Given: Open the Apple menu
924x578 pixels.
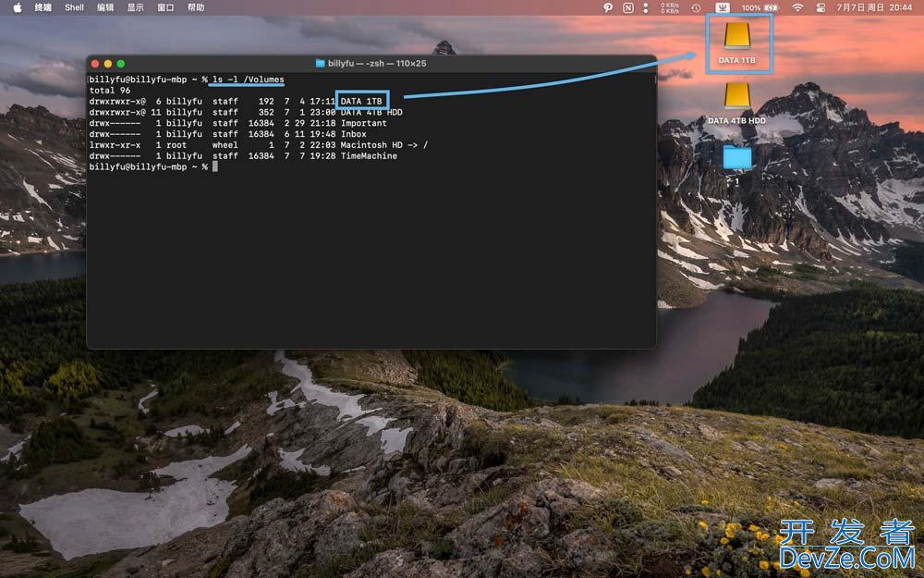Looking at the screenshot, I should click(x=17, y=7).
